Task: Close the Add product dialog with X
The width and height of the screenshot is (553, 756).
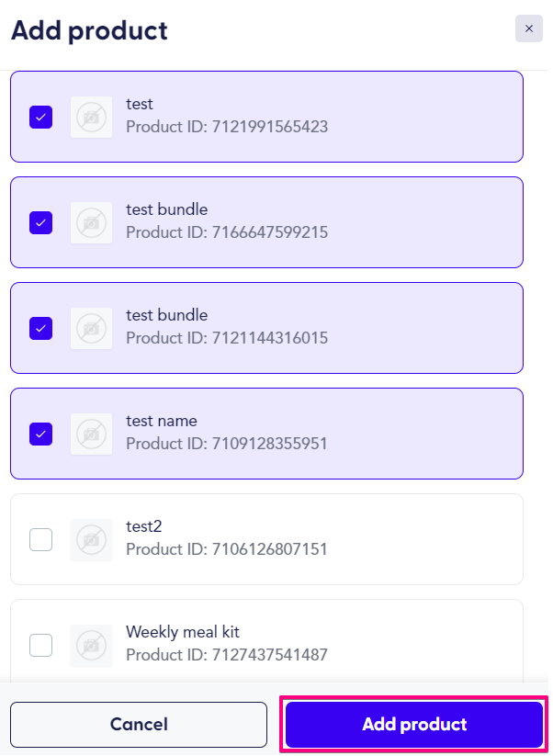Action: [x=529, y=28]
